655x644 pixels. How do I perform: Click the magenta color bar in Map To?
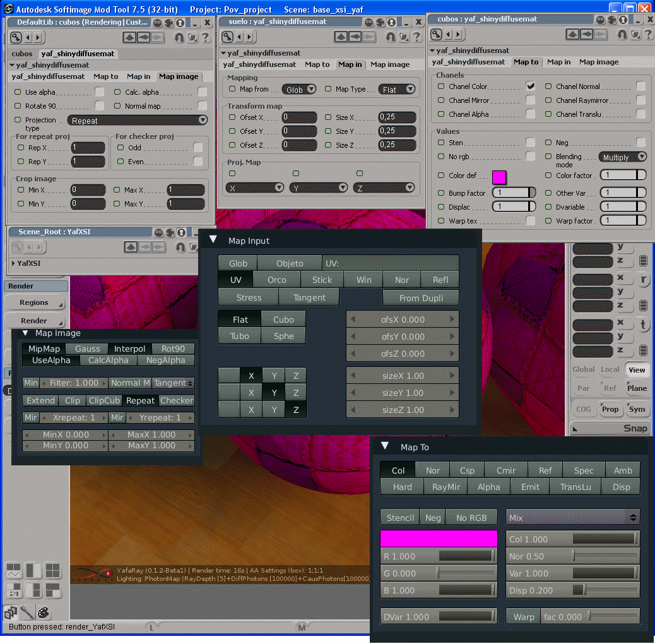pos(439,539)
